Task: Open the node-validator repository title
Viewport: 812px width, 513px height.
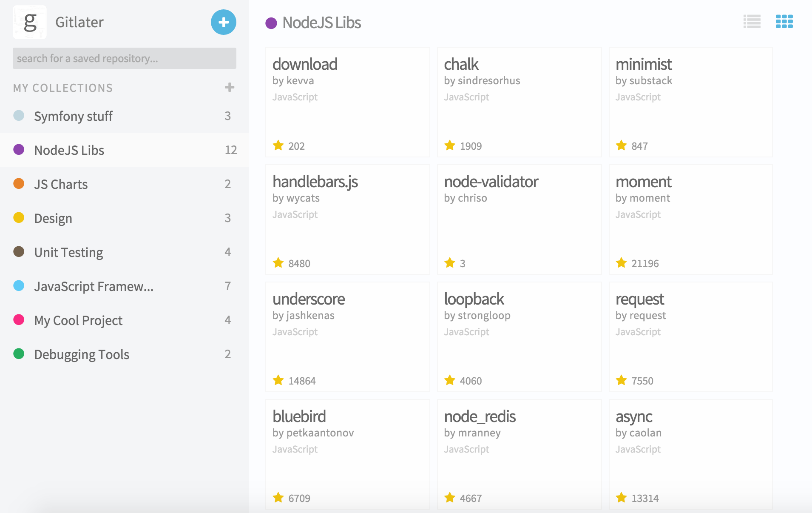Action: click(x=491, y=182)
